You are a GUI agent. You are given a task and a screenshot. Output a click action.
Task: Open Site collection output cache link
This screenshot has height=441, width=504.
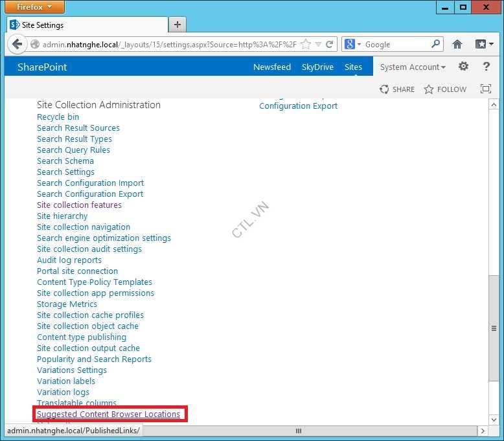[x=88, y=348]
